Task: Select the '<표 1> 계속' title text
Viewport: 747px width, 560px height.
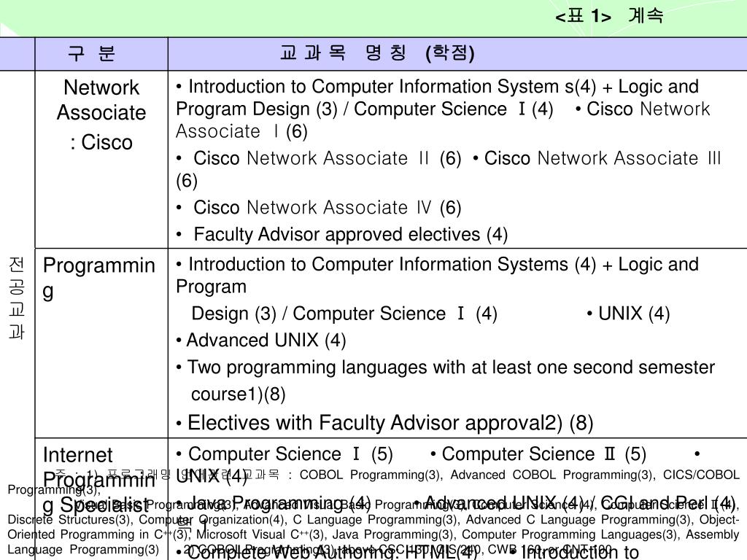Action: coord(609,16)
